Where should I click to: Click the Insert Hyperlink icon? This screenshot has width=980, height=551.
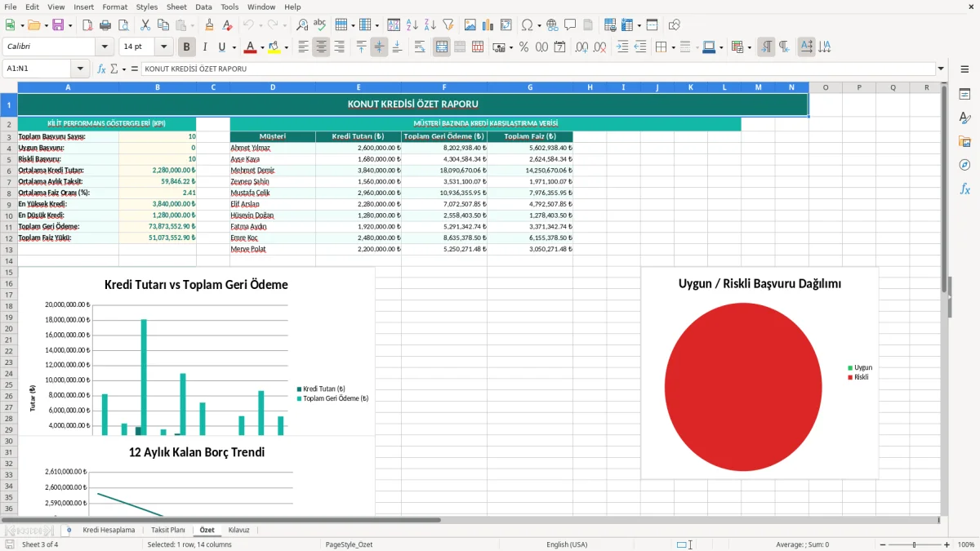click(x=552, y=25)
